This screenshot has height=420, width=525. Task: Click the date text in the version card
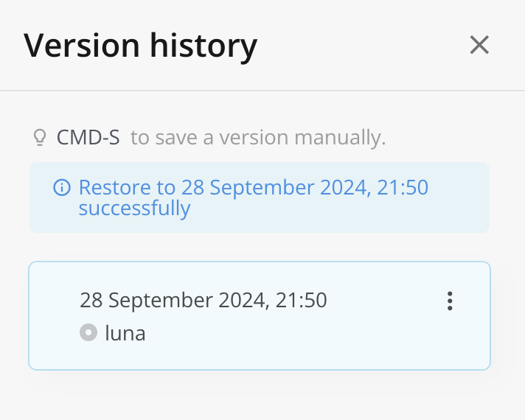(x=204, y=300)
